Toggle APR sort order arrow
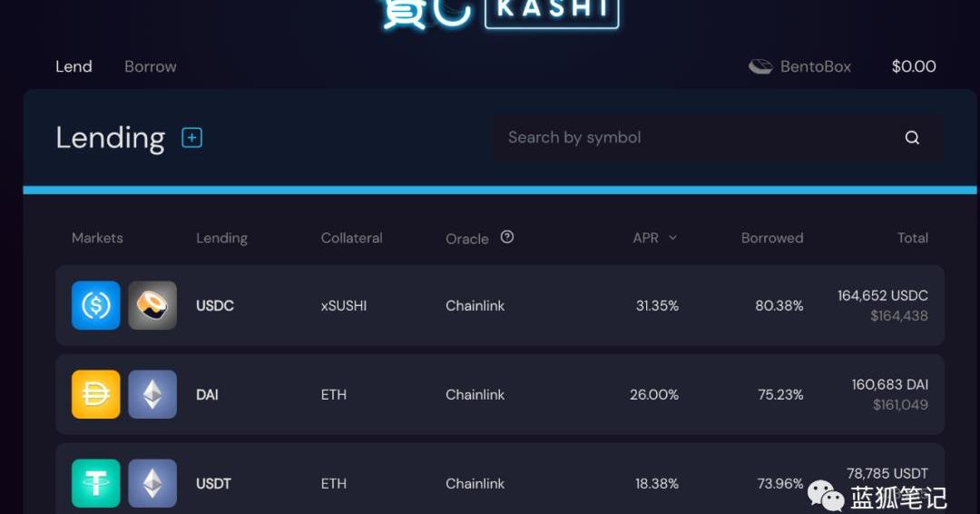 [x=672, y=238]
